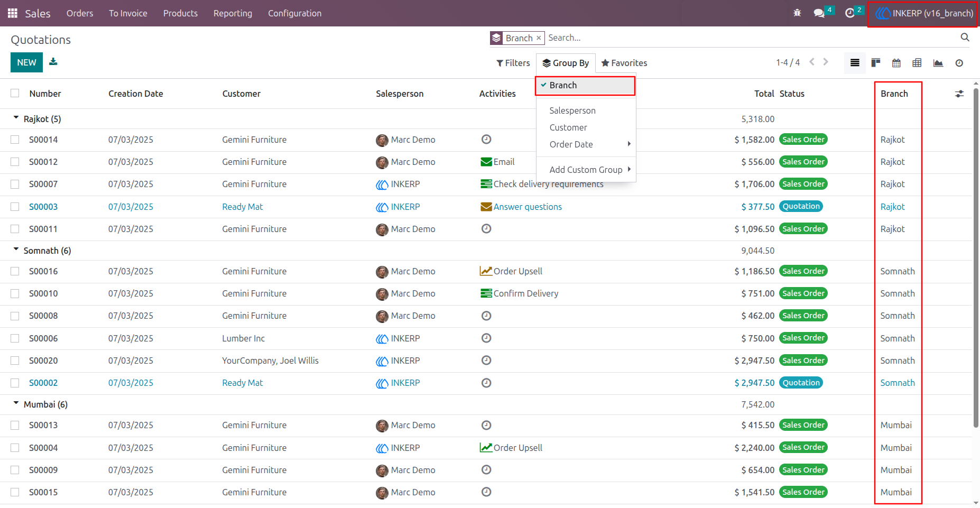Screen dimensions: 980x508
Task: Choose Salesperson in Group By menu
Action: pos(572,110)
